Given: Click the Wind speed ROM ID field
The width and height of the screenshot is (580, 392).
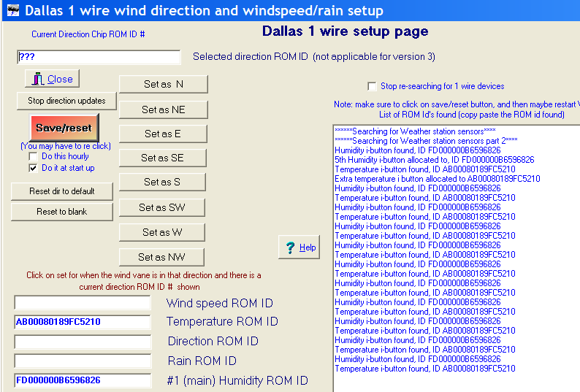Looking at the screenshot, I should [x=83, y=302].
